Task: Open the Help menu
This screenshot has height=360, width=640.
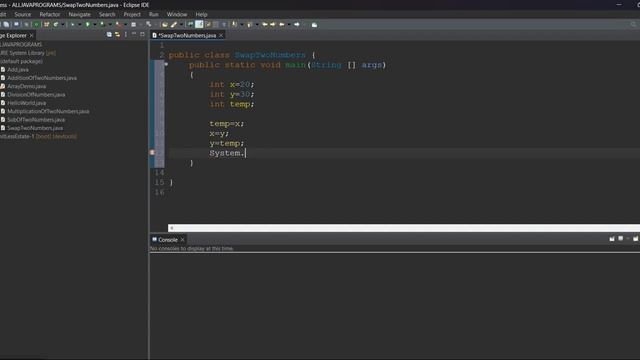Action: 201,14
